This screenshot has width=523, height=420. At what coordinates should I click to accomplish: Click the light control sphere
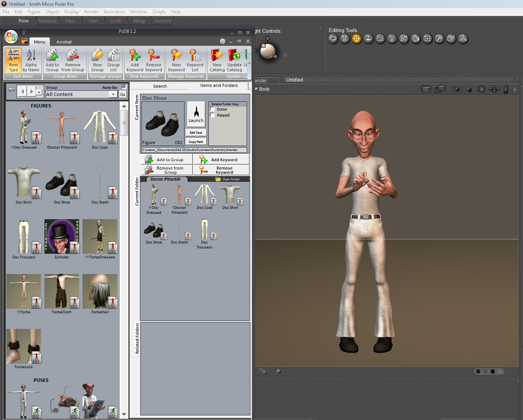[268, 51]
